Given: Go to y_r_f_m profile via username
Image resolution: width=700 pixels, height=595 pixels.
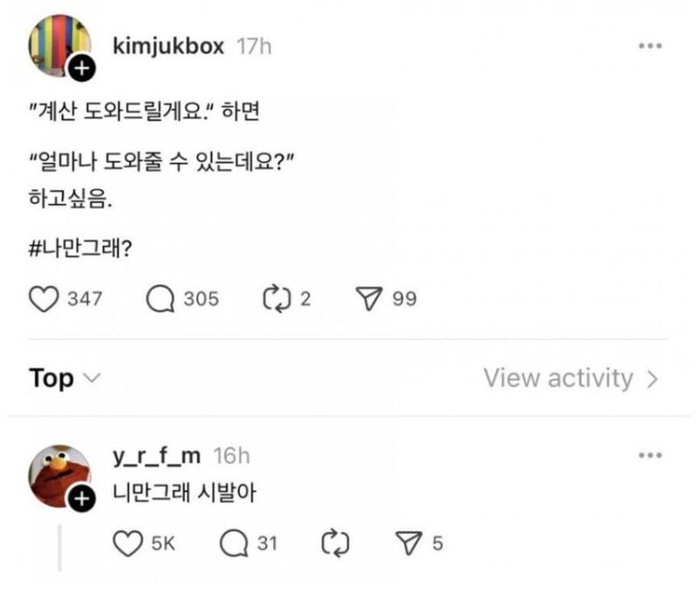Looking at the screenshot, I should click(157, 456).
